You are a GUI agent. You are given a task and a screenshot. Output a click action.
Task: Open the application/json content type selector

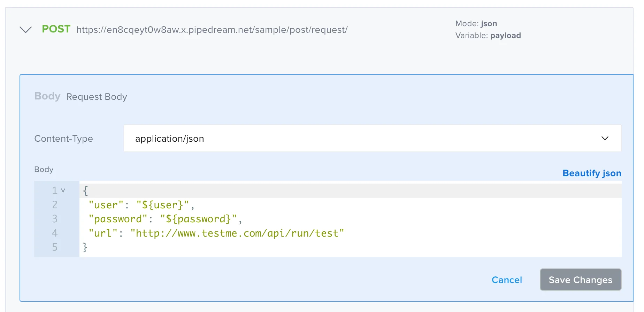pos(371,139)
